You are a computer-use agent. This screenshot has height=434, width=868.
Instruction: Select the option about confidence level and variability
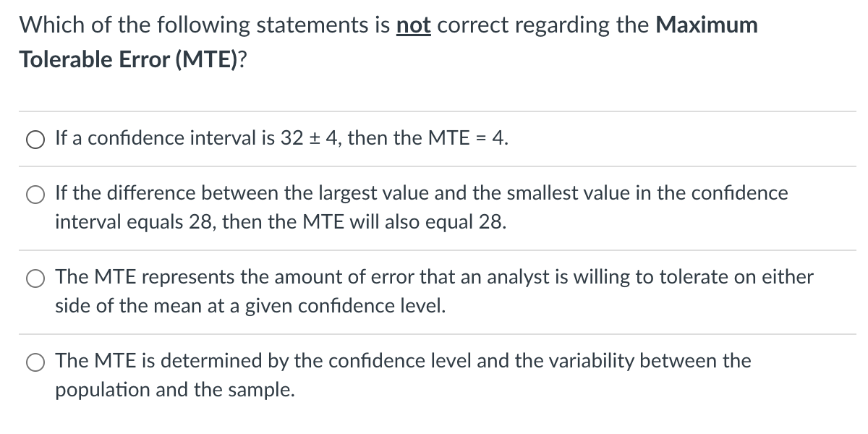pyautogui.click(x=34, y=362)
